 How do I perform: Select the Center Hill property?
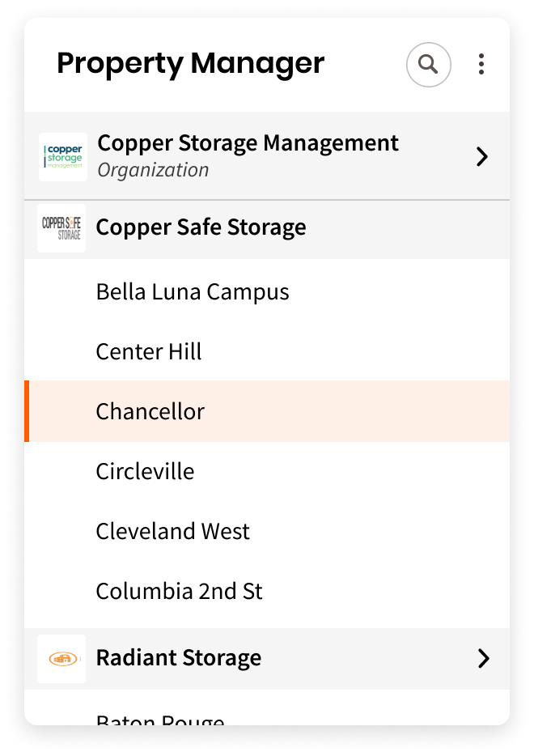(148, 351)
